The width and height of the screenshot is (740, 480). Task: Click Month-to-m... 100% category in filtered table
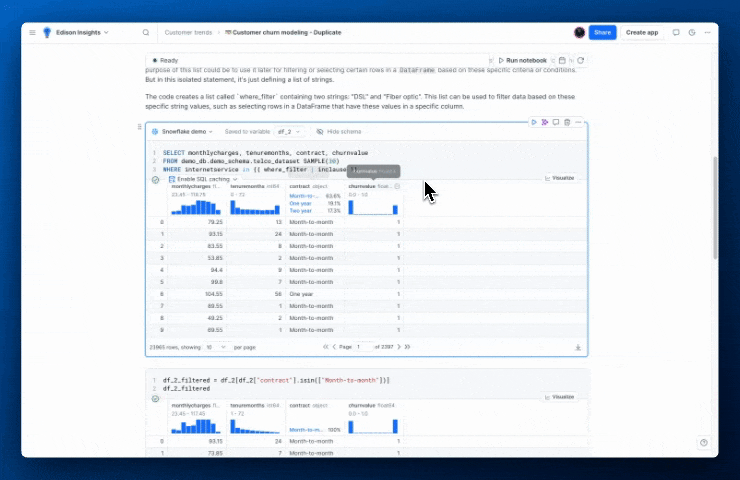point(315,430)
